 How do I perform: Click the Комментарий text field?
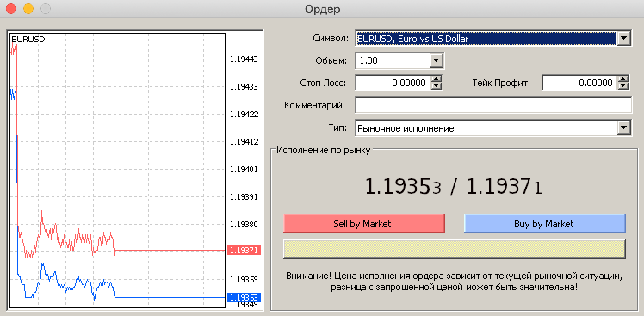pos(493,105)
